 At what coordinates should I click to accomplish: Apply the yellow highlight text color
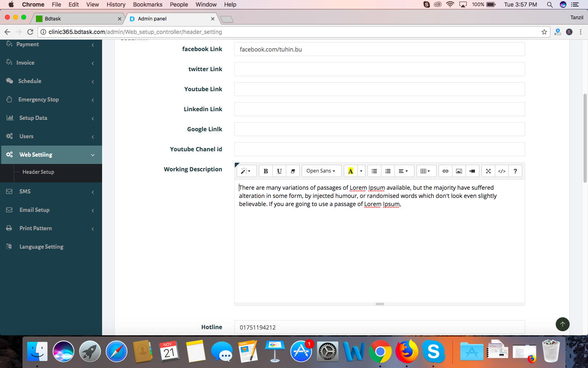tap(351, 171)
